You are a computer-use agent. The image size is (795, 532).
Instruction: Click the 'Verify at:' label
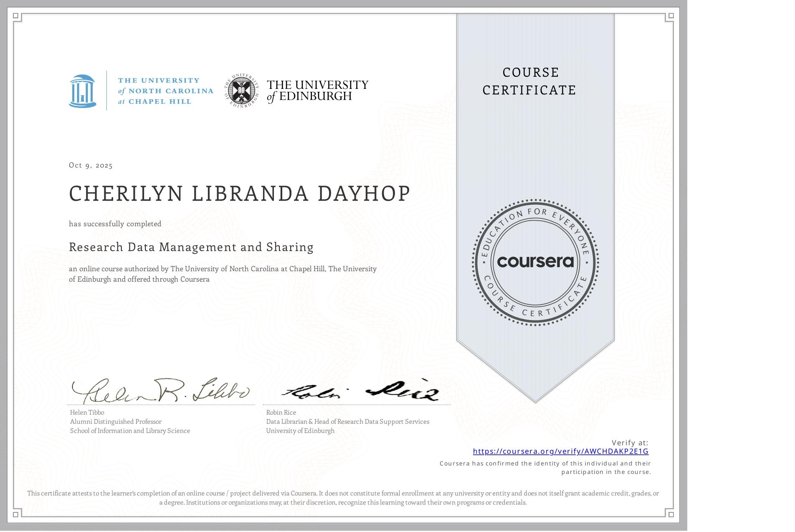(630, 443)
